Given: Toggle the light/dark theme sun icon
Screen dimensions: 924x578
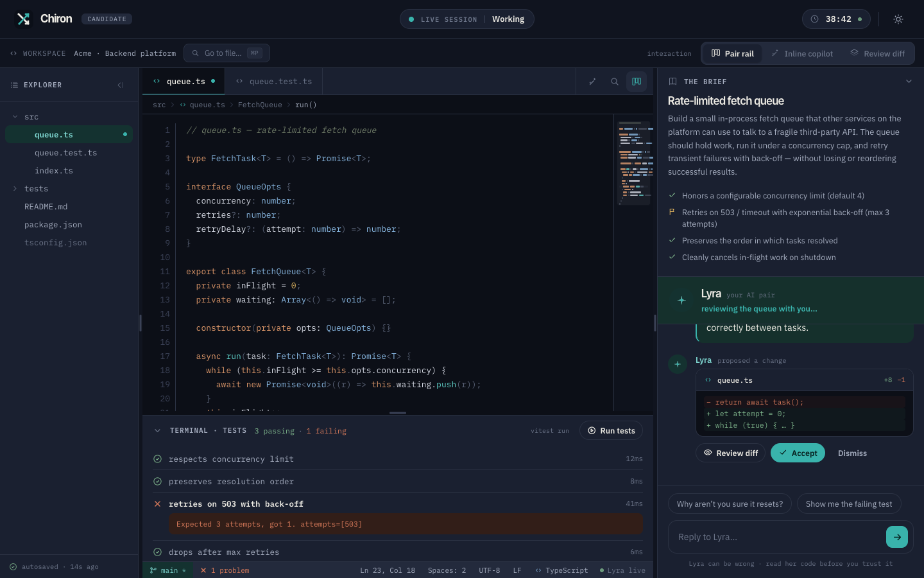Looking at the screenshot, I should point(898,19).
